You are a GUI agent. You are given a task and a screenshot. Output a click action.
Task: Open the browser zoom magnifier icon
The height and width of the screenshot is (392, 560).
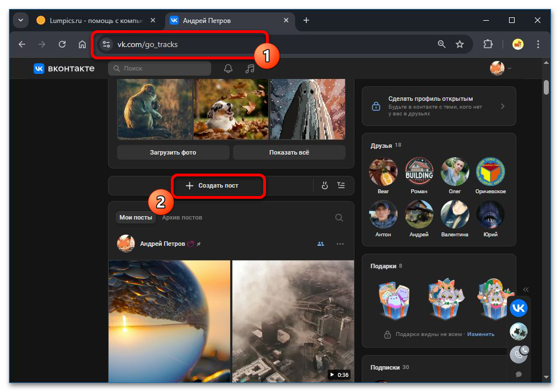[x=441, y=44]
